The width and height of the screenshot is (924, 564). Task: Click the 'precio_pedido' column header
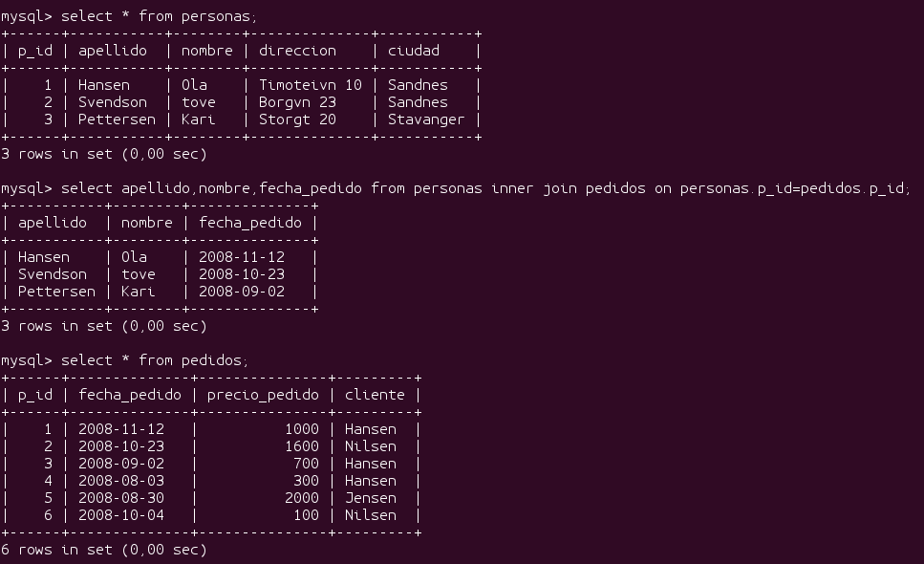[x=263, y=395]
